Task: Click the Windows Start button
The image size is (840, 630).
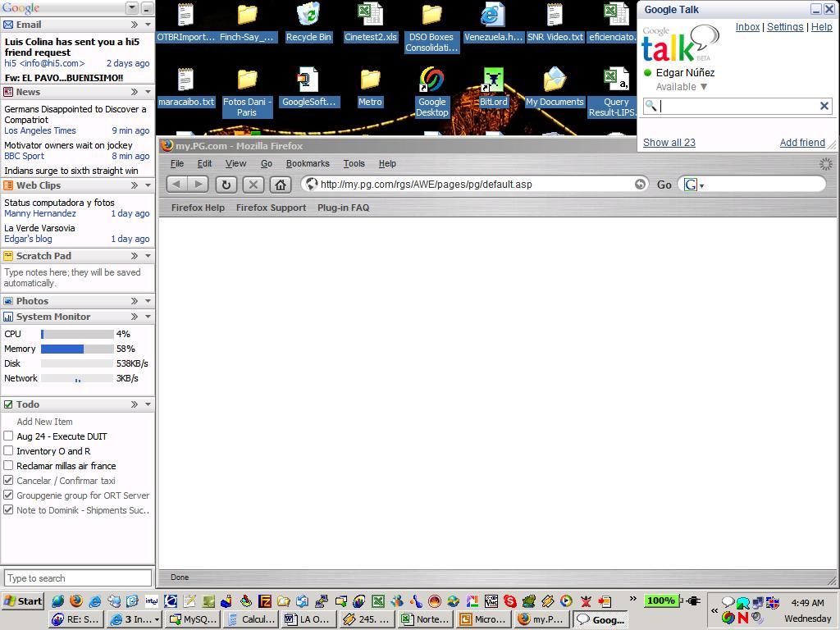Action: coord(22,601)
